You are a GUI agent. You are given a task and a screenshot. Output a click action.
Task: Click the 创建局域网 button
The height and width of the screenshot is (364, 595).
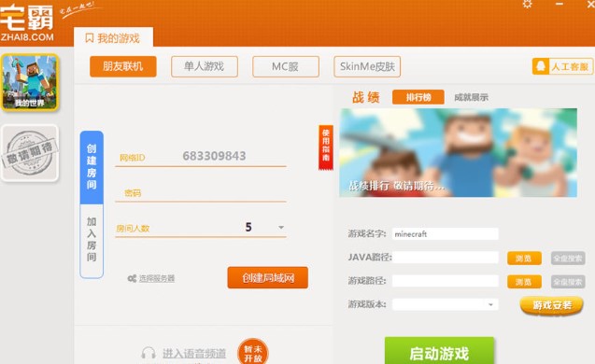pyautogui.click(x=267, y=277)
